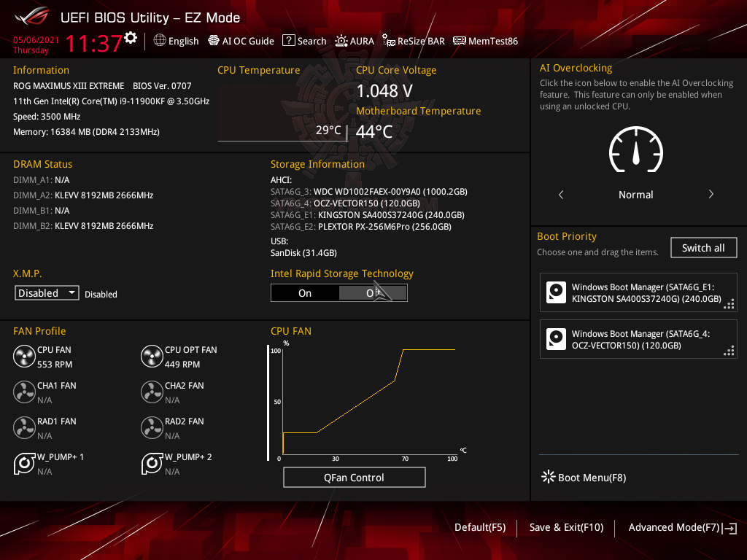Click the 553 RPM CPU fan reading
Screen dimensions: 747x560
click(x=55, y=365)
